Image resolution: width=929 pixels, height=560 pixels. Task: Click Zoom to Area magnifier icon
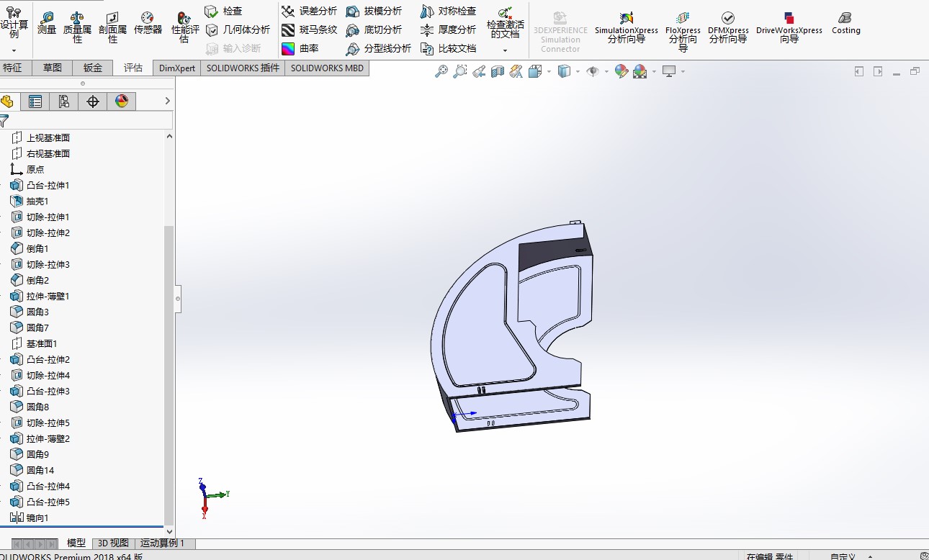(460, 71)
